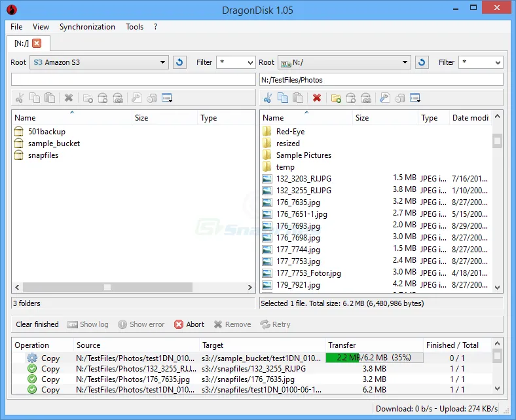This screenshot has height=420, width=516.
Task: Click blue scissors Cut icon in right toolbar
Action: [268, 98]
